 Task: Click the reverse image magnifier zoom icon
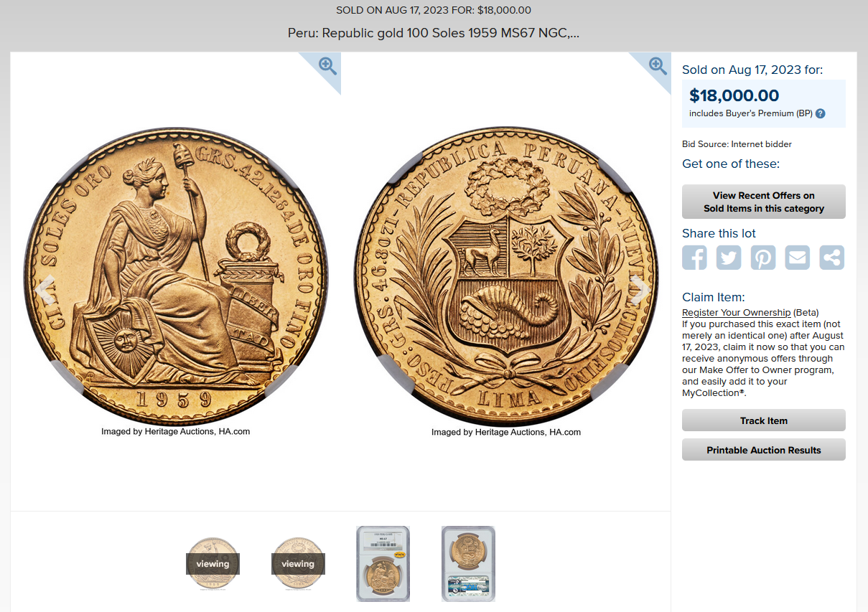[658, 65]
